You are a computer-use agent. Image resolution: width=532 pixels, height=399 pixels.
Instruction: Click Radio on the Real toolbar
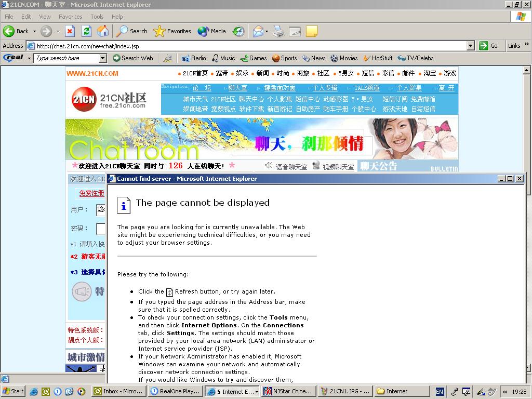pos(193,58)
